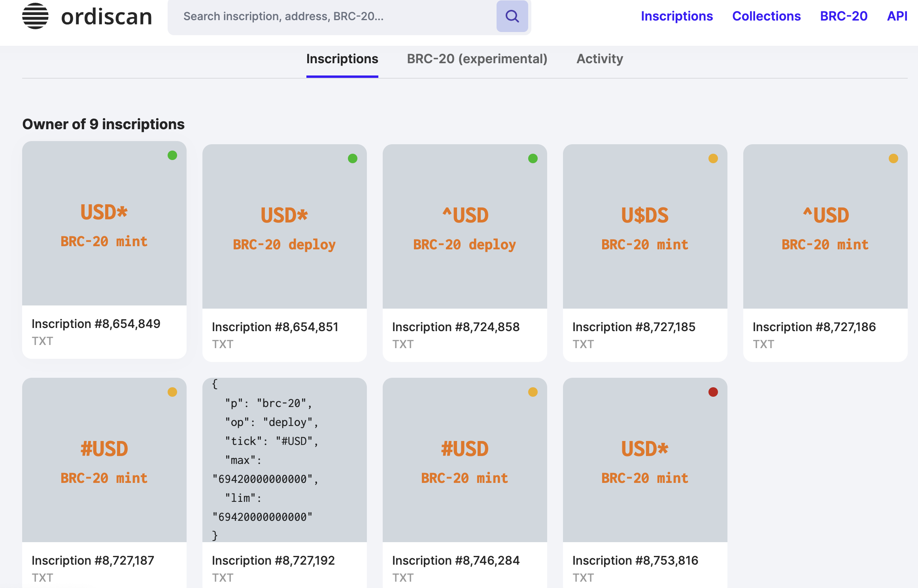Open the BRC-20 (experimental) tab
The image size is (918, 588).
pos(477,59)
